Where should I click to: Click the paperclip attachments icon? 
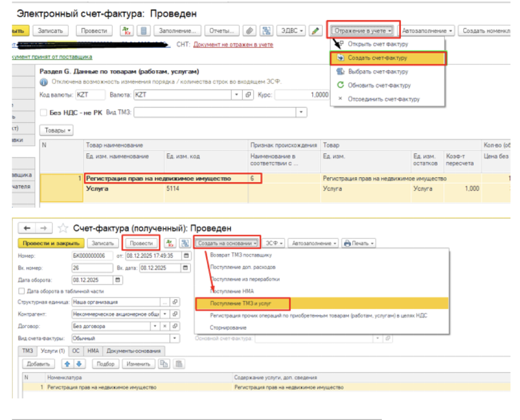[250, 31]
